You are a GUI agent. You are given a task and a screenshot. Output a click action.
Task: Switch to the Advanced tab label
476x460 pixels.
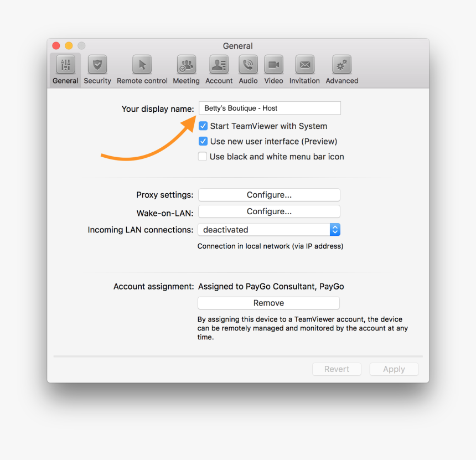(x=342, y=81)
